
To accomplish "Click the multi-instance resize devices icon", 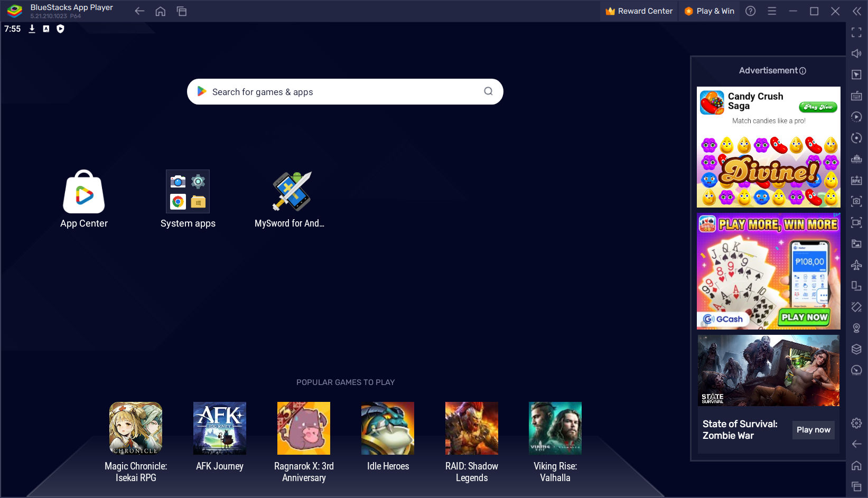I will pos(856,286).
